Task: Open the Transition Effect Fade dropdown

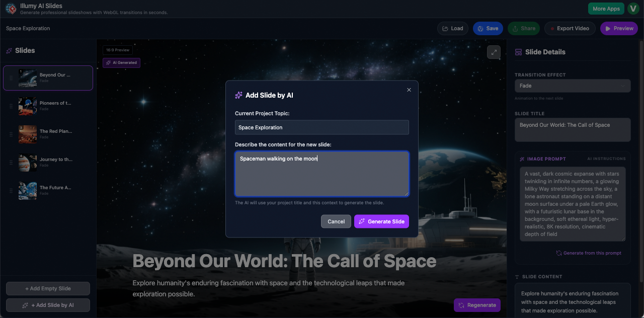Action: pyautogui.click(x=572, y=86)
